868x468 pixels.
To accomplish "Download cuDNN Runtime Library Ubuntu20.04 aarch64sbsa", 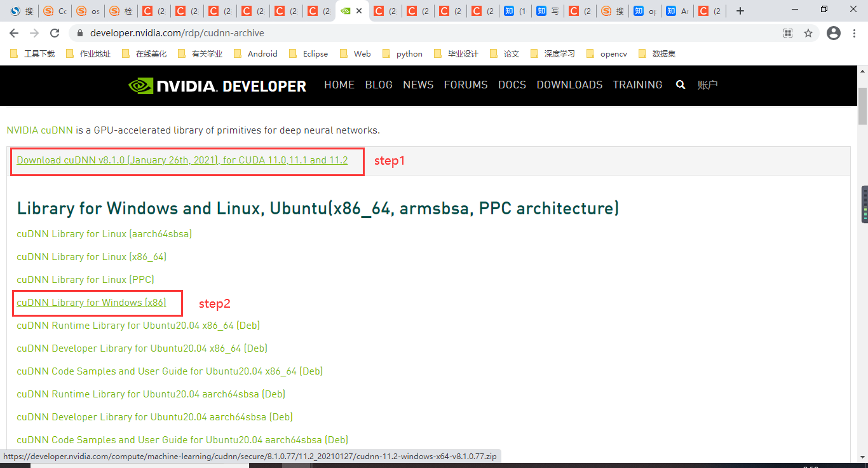I will pyautogui.click(x=151, y=394).
